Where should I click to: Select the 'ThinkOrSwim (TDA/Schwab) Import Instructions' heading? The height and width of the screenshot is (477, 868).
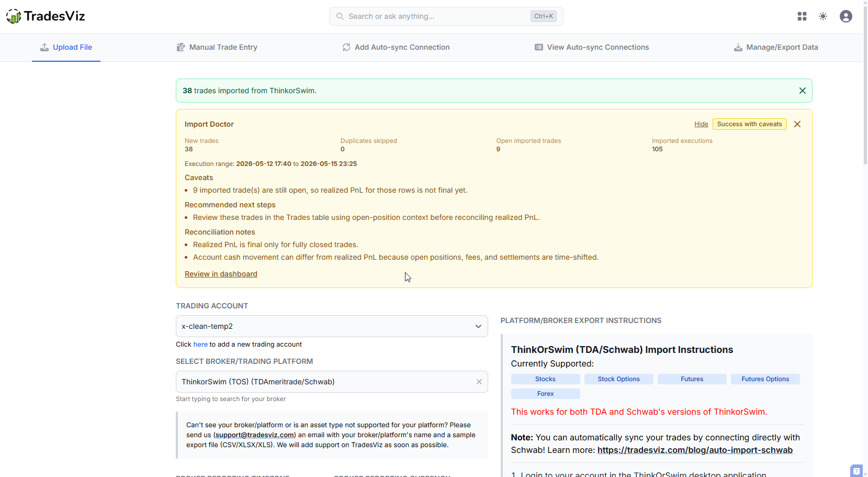pyautogui.click(x=622, y=350)
